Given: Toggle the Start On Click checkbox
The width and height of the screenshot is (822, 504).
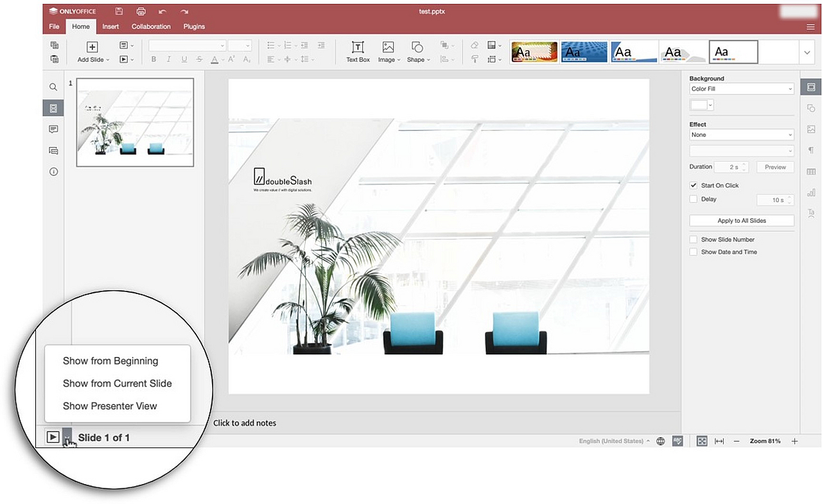Looking at the screenshot, I should [x=694, y=186].
